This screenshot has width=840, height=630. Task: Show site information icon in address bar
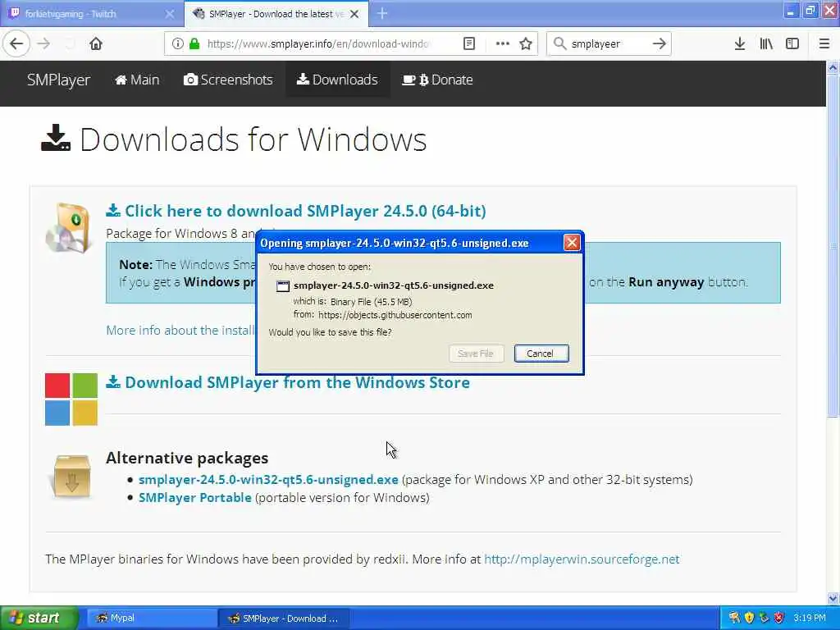(x=177, y=44)
